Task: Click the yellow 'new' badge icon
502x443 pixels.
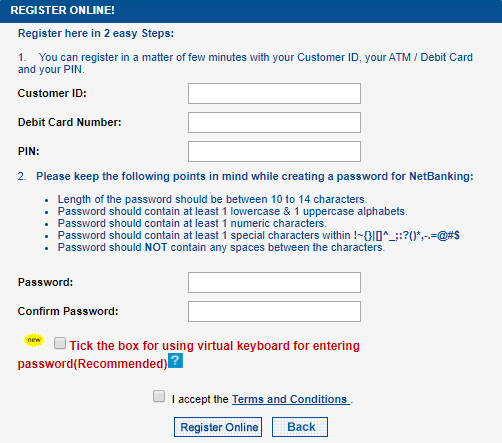Action: (x=34, y=340)
